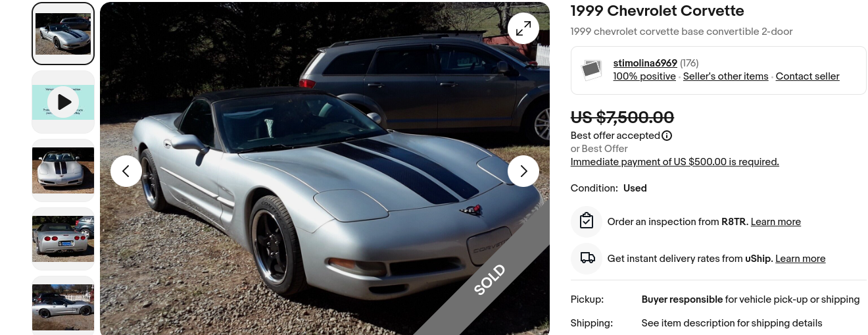Click the uShip delivery truck icon
Screen dimensions: 868x335
click(x=587, y=259)
